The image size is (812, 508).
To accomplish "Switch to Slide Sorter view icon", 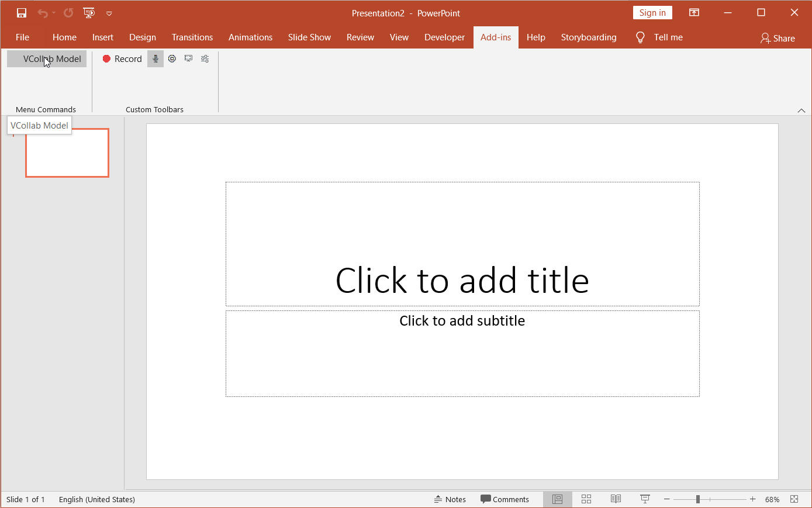I will [586, 499].
